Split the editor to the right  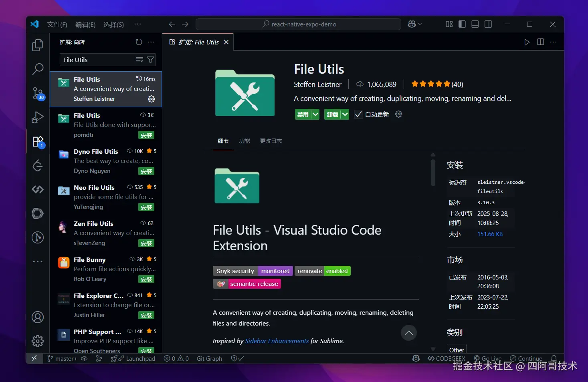[540, 42]
